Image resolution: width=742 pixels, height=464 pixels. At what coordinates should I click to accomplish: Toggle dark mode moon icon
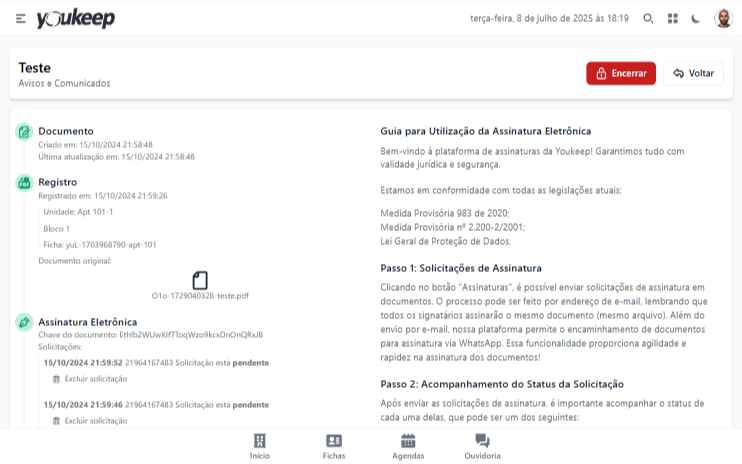point(696,18)
